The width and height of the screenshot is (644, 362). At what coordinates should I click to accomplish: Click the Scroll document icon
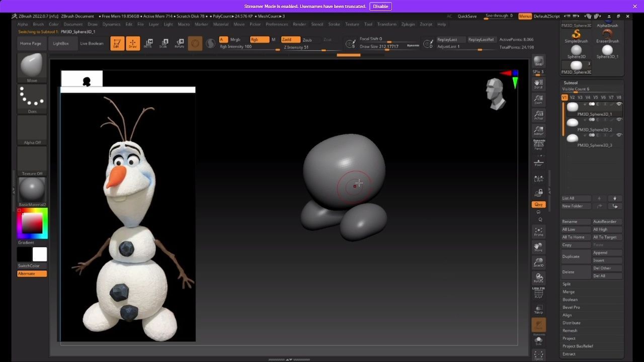tap(538, 83)
